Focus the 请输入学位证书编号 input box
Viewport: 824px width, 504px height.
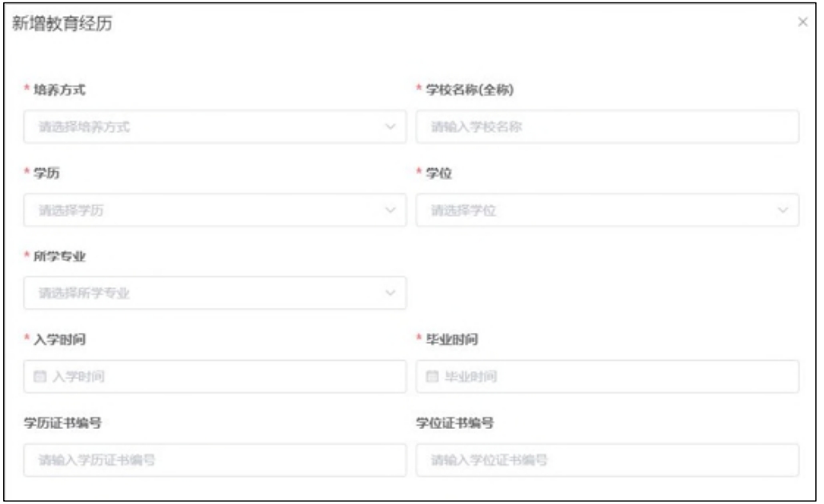[607, 460]
